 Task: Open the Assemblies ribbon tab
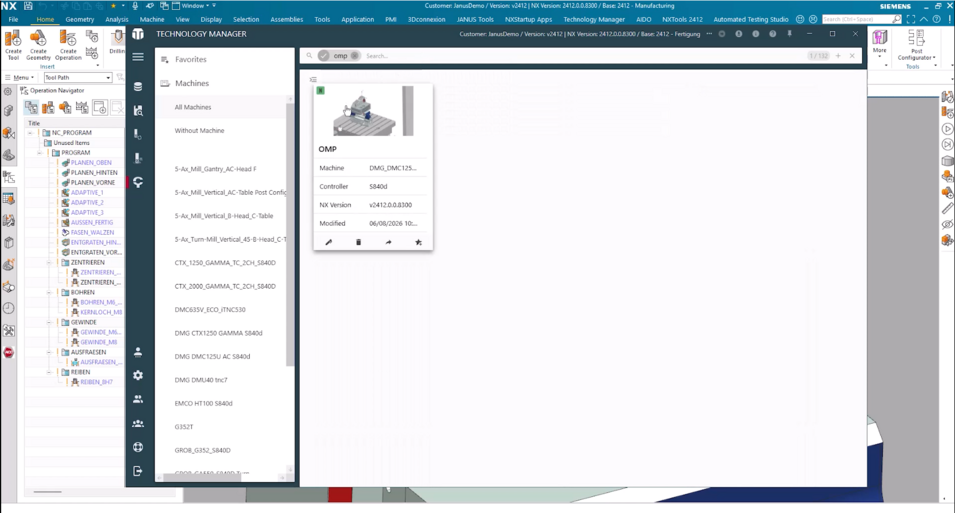click(x=287, y=19)
